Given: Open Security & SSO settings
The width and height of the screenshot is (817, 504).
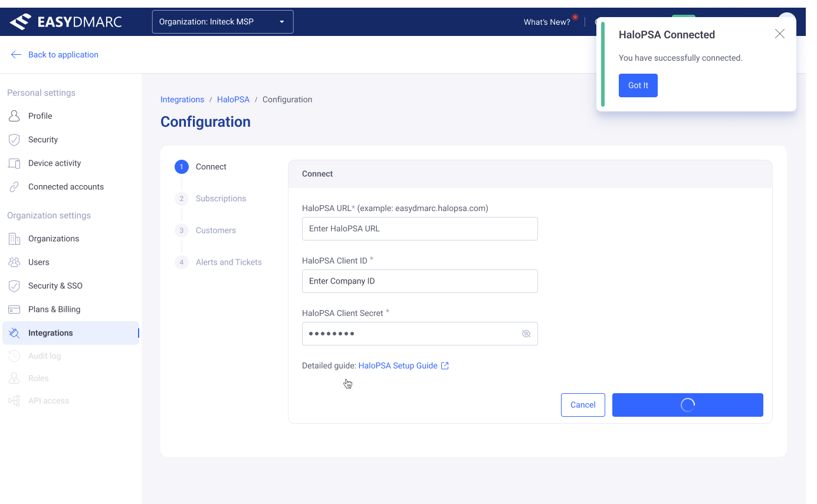Looking at the screenshot, I should click(x=55, y=286).
